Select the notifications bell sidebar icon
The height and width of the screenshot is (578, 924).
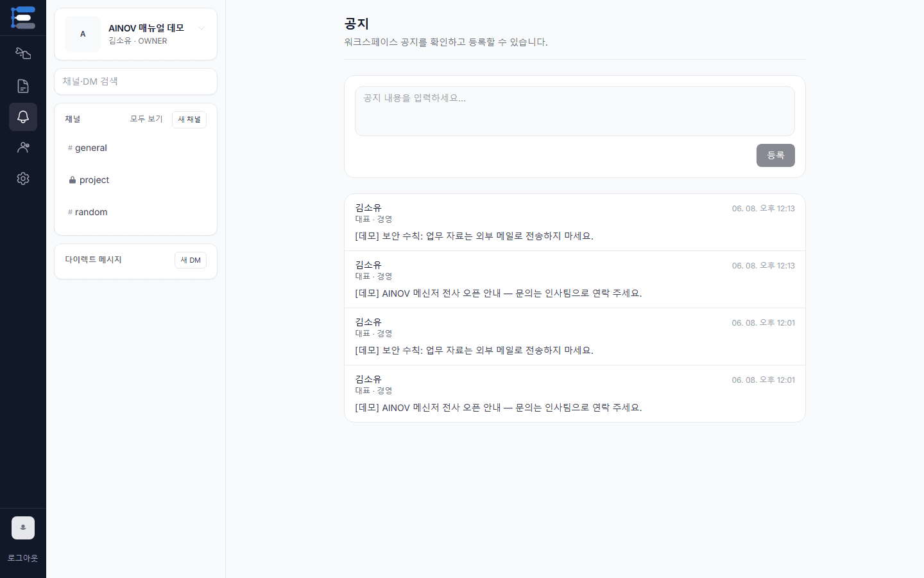coord(23,117)
